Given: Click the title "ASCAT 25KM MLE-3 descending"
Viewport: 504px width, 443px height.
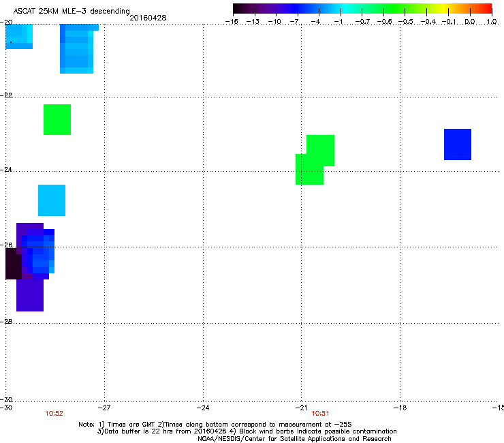Looking at the screenshot, I should point(72,11).
